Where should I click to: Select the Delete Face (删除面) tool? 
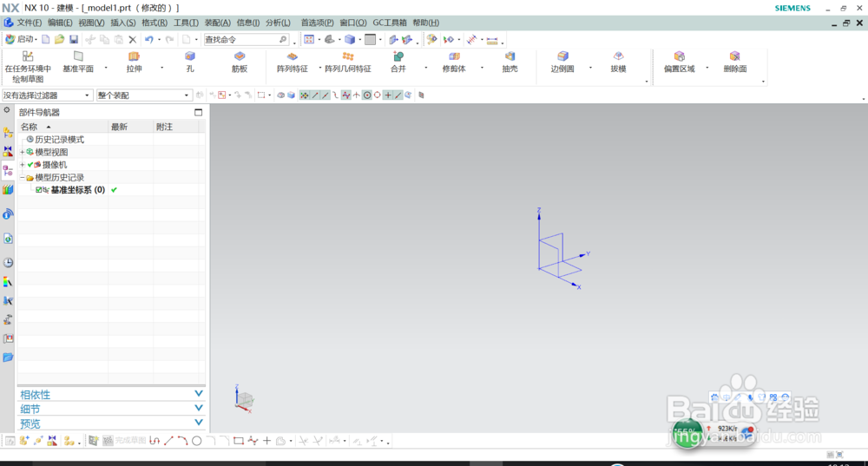pyautogui.click(x=734, y=62)
